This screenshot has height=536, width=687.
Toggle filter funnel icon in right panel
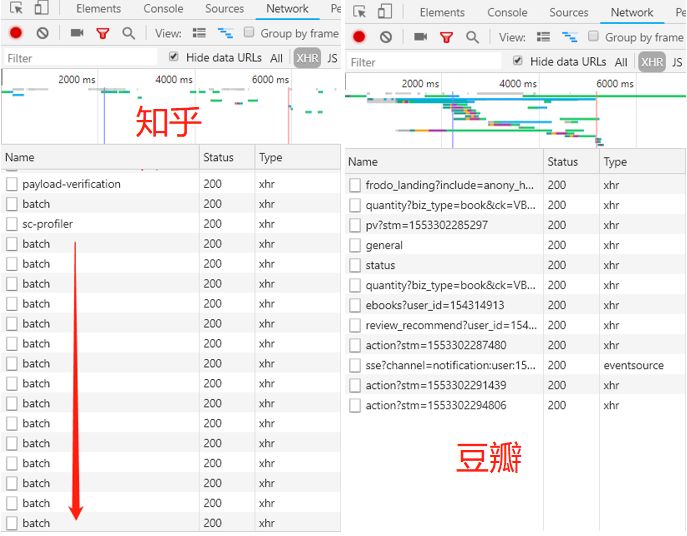(446, 38)
